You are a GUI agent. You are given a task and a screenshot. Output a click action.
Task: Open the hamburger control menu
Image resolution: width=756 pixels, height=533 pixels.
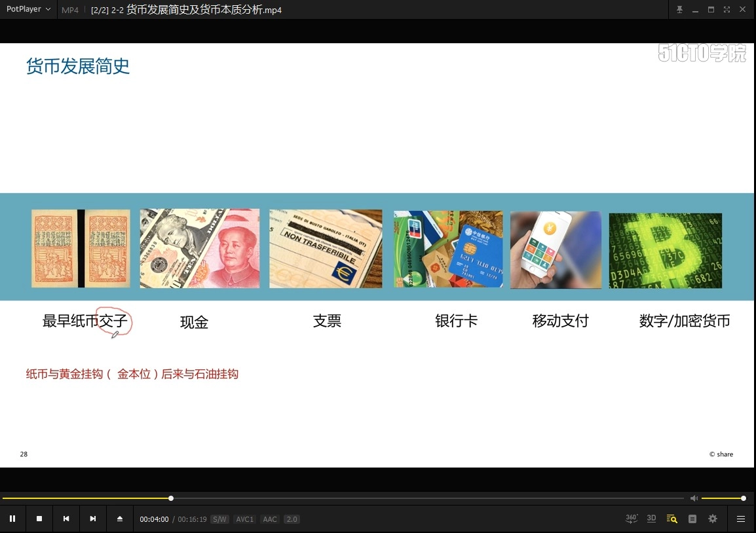[x=740, y=518]
